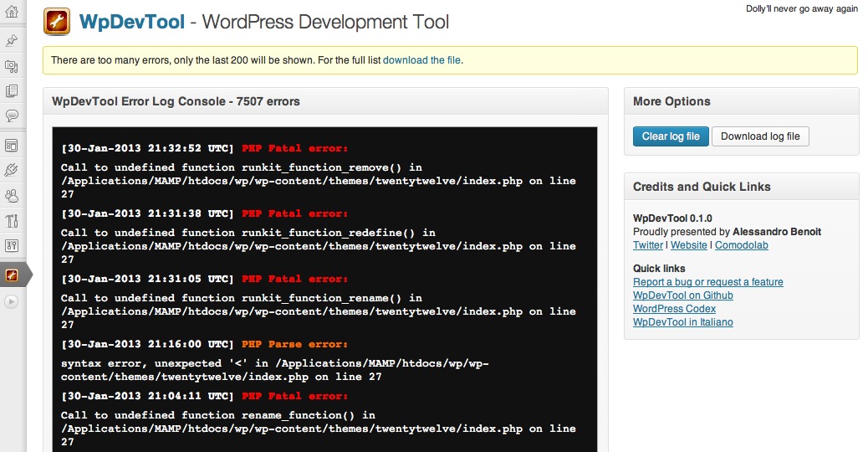The height and width of the screenshot is (452, 868).
Task: Open the Posts pushpin icon in sidebar
Action: click(12, 40)
